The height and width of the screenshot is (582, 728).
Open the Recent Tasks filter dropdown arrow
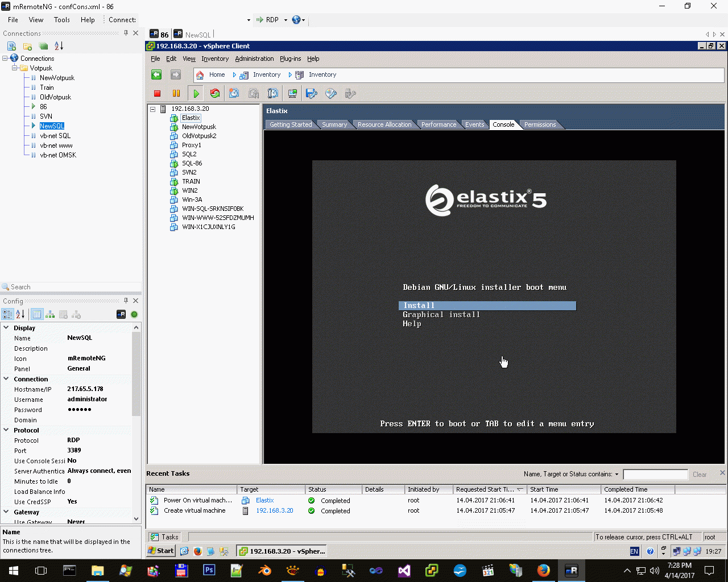point(617,474)
